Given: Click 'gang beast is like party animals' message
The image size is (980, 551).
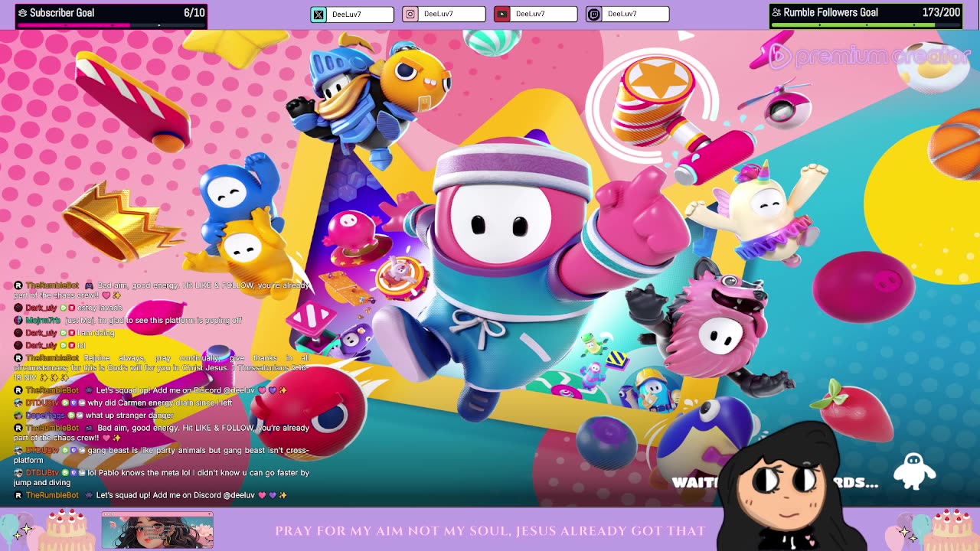Looking at the screenshot, I should click(x=162, y=455).
